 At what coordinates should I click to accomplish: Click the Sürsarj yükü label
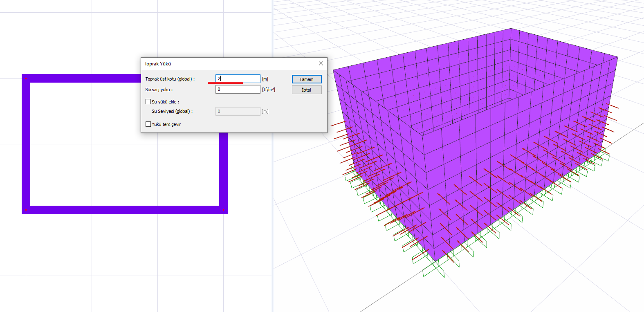tap(159, 90)
